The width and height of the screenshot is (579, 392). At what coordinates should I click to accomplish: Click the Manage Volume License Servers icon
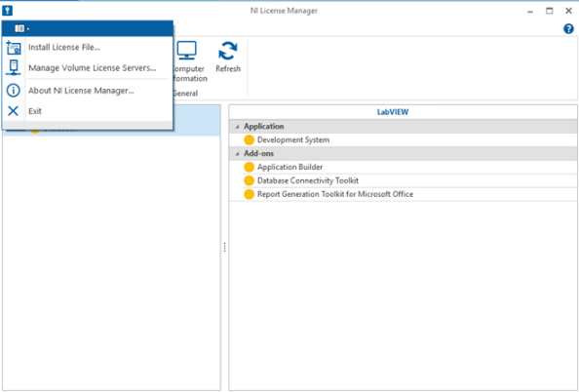coord(14,67)
